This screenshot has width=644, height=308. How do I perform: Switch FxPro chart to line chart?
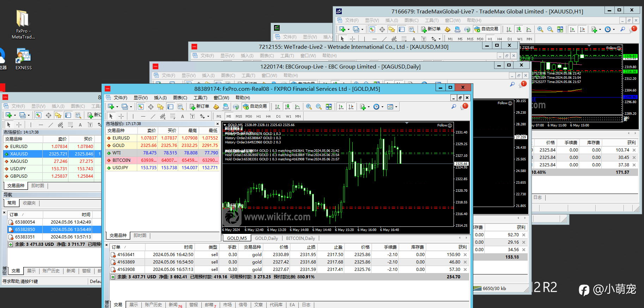point(297,107)
